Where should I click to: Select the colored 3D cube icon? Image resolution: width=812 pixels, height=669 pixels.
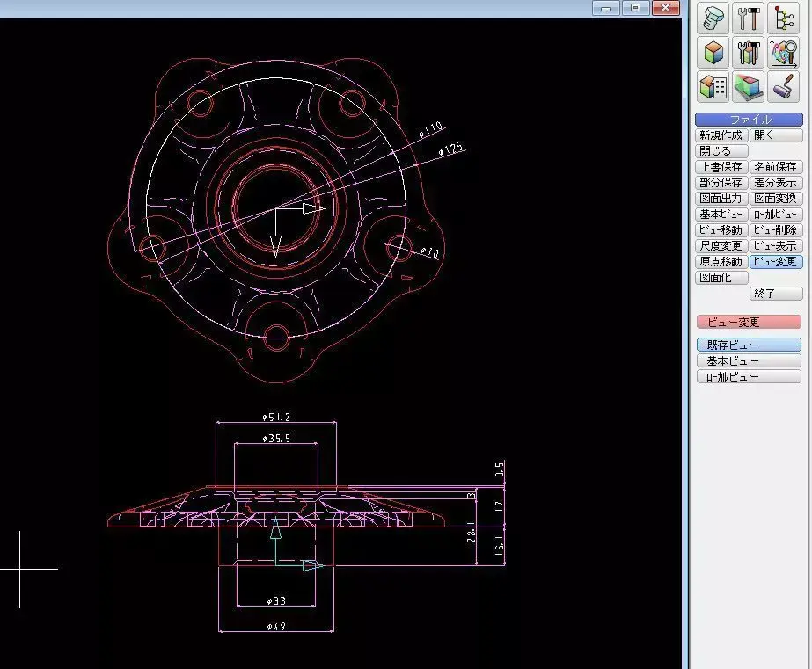pyautogui.click(x=713, y=52)
